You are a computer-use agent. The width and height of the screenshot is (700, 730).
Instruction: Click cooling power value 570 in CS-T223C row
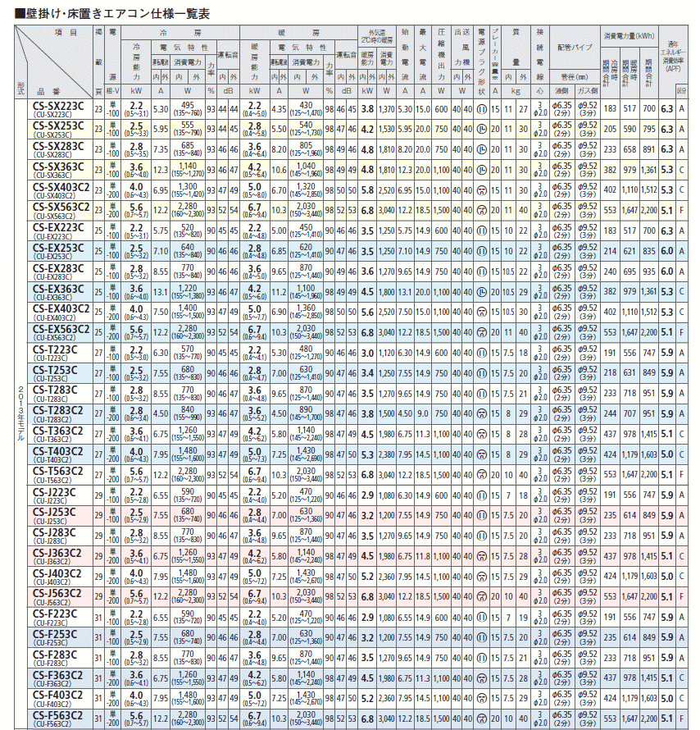[188, 349]
